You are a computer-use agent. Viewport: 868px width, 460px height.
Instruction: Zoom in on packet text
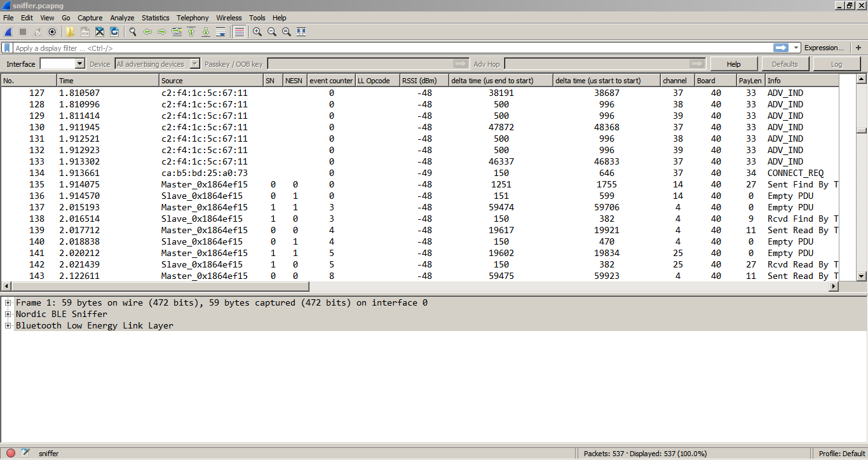coord(257,32)
